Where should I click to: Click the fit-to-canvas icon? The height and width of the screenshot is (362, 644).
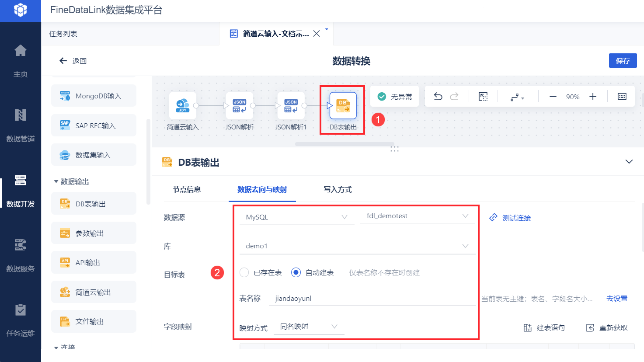[x=483, y=97]
